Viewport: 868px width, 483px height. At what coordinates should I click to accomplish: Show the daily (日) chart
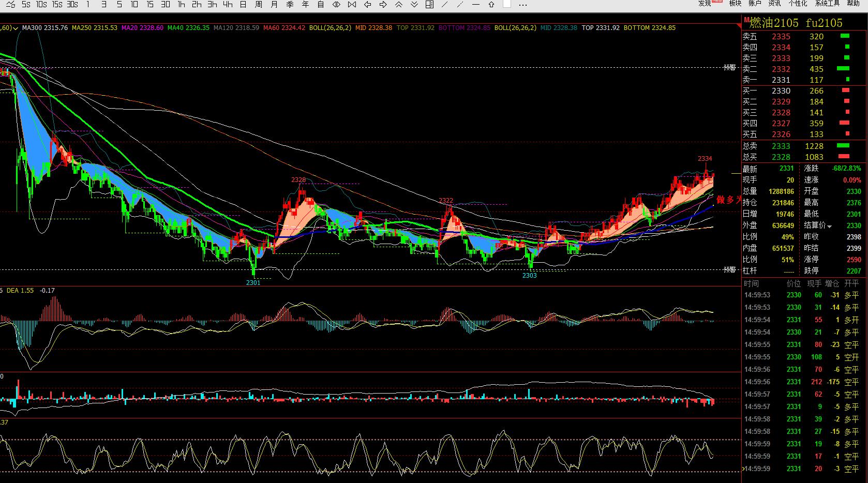pyautogui.click(x=243, y=4)
